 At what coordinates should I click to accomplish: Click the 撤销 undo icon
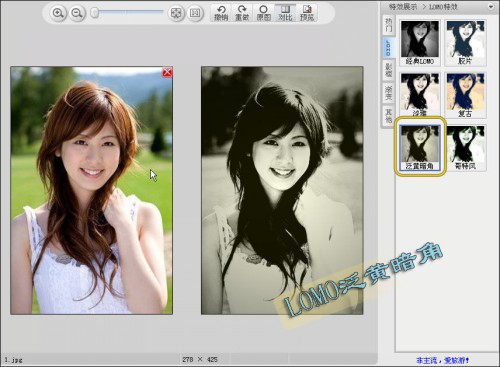coord(221,13)
